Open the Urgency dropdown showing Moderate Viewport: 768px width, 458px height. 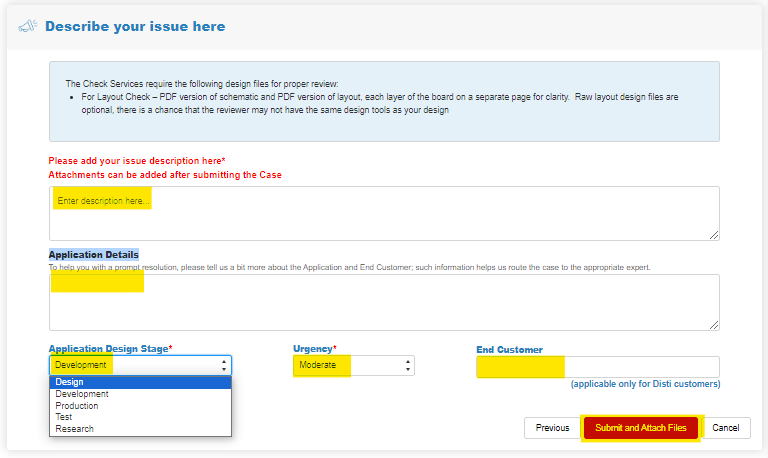coord(354,365)
